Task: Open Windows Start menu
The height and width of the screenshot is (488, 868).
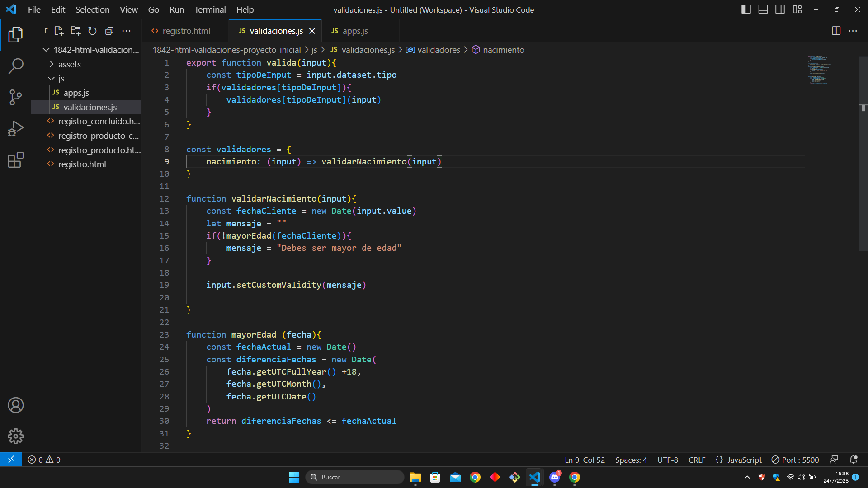Action: point(294,477)
